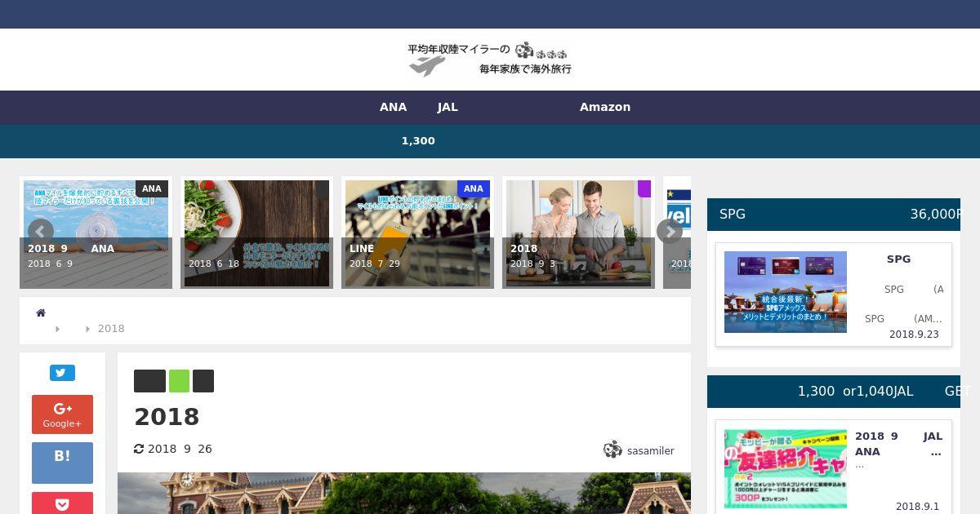Open the 2018 9 JAL ANA sidebar article title
Screen dimensions: 980x514
pyautogui.click(x=898, y=444)
